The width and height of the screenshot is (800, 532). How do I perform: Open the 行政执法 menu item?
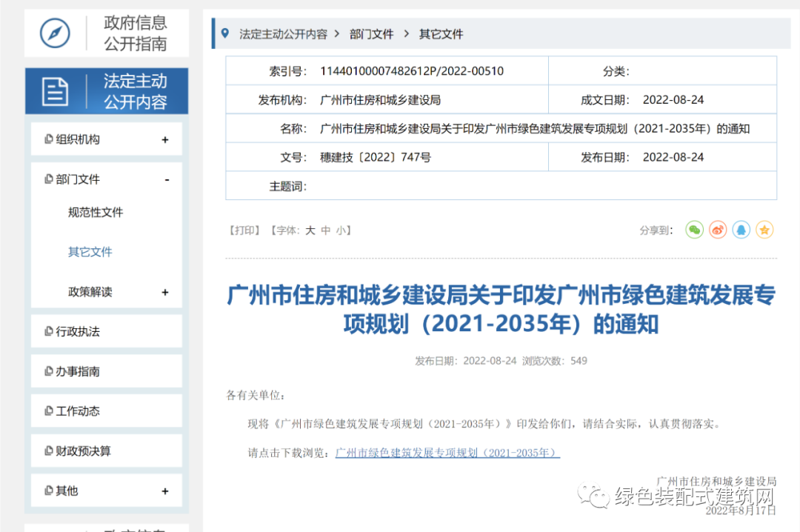point(107,331)
